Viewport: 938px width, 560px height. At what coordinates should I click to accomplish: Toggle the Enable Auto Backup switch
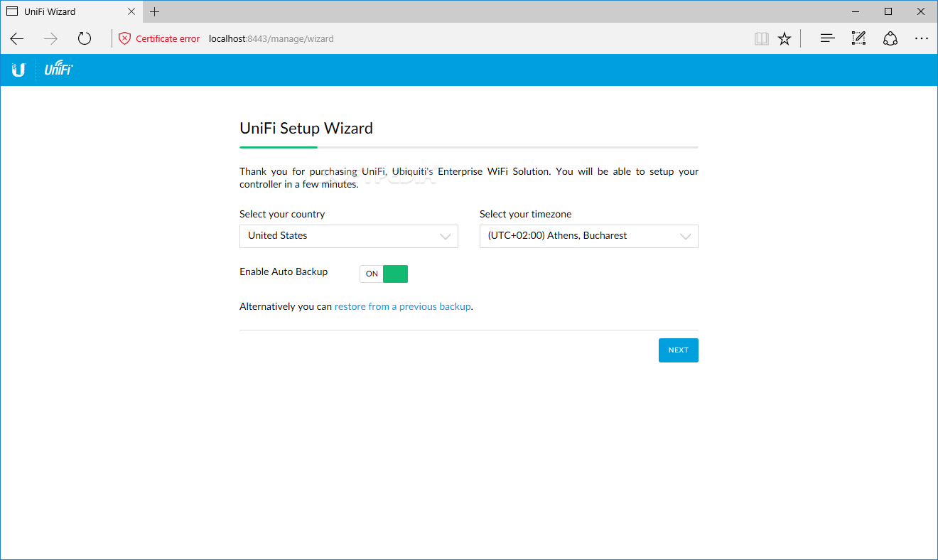coord(384,274)
